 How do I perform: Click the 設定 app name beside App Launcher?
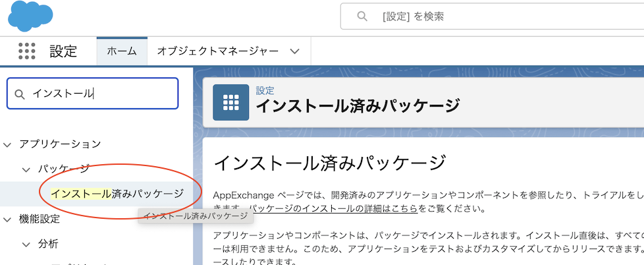64,51
